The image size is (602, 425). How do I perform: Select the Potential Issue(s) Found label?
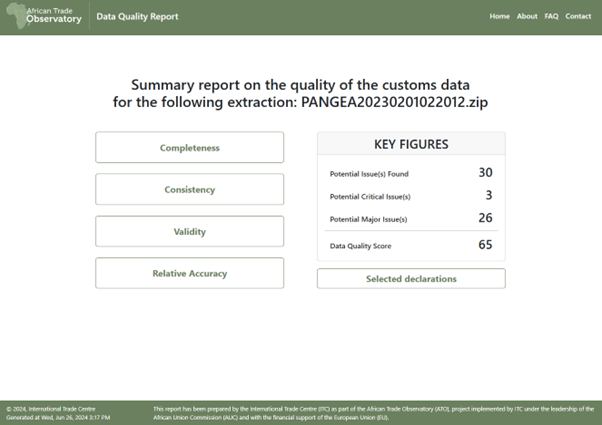pyautogui.click(x=368, y=175)
